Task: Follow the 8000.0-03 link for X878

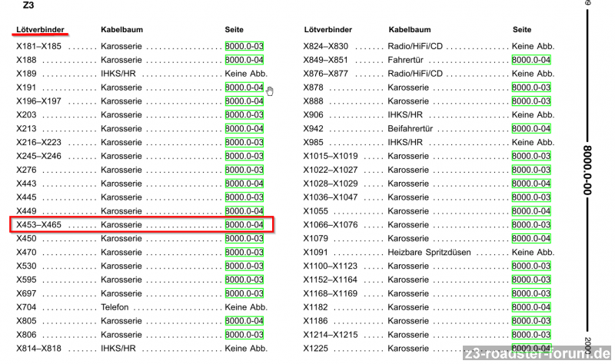Action: coord(531,88)
